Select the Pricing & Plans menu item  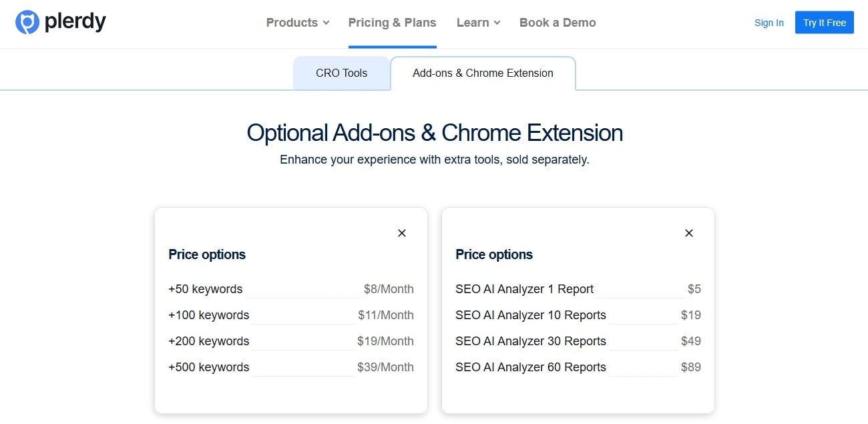tap(392, 22)
